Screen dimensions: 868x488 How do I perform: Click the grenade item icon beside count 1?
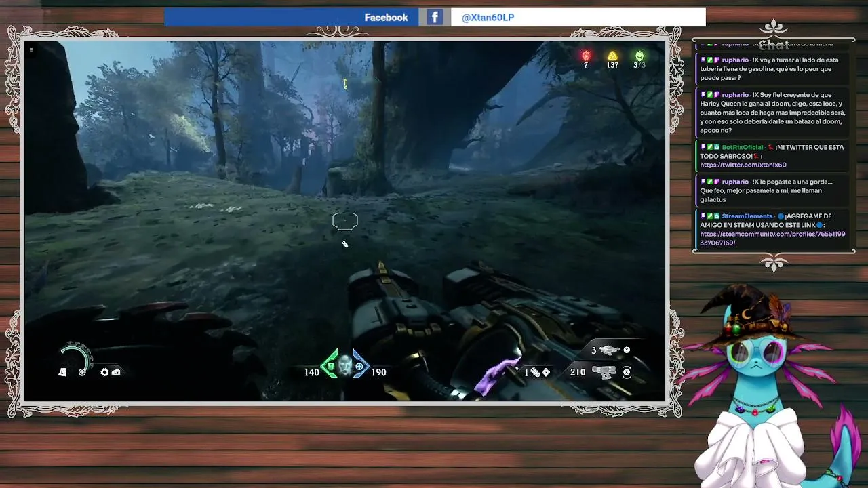point(535,372)
